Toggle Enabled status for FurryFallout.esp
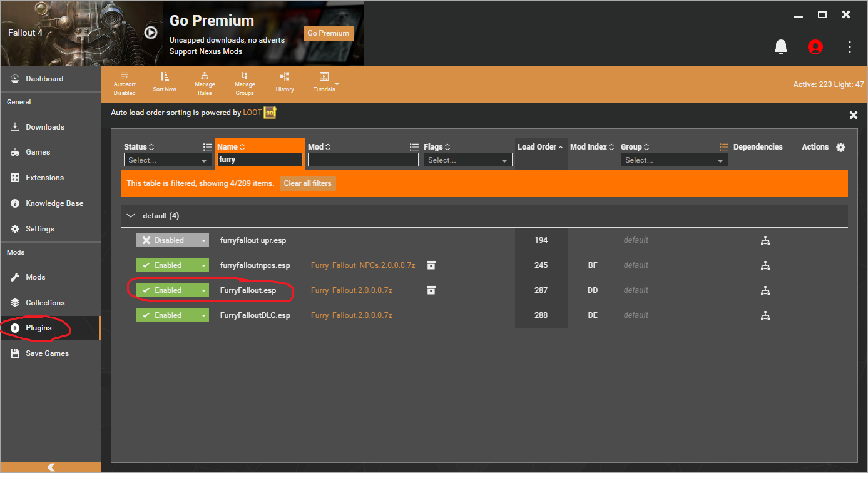Screen dimensions: 868x478 166,290
